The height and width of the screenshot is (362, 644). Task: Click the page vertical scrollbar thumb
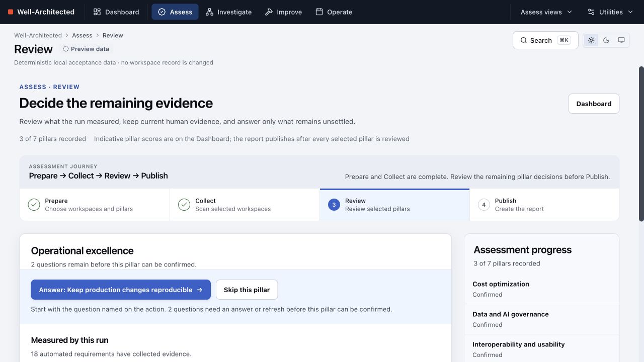[641, 144]
